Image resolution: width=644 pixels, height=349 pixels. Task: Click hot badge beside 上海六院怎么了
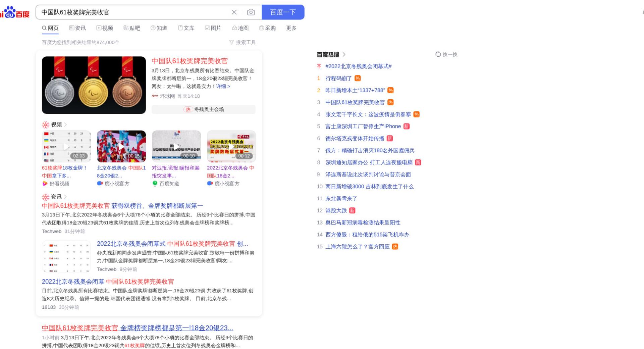point(395,247)
